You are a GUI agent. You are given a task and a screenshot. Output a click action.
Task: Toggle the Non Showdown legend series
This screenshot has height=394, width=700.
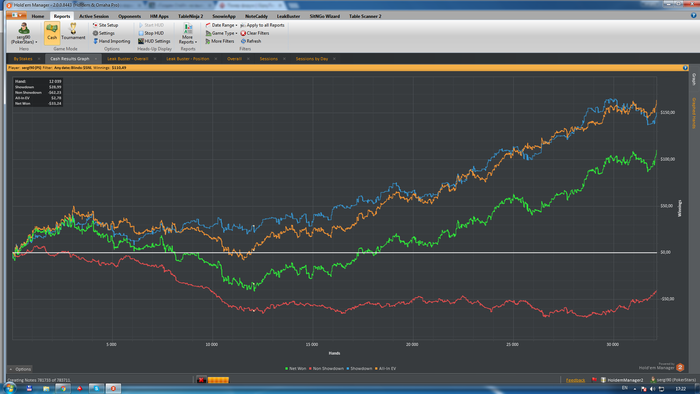[326, 369]
